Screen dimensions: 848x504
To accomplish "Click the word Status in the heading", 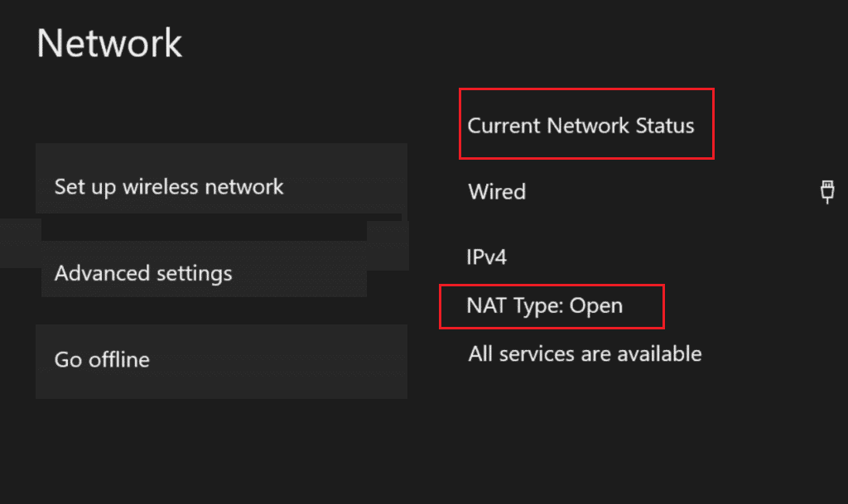I will [664, 126].
